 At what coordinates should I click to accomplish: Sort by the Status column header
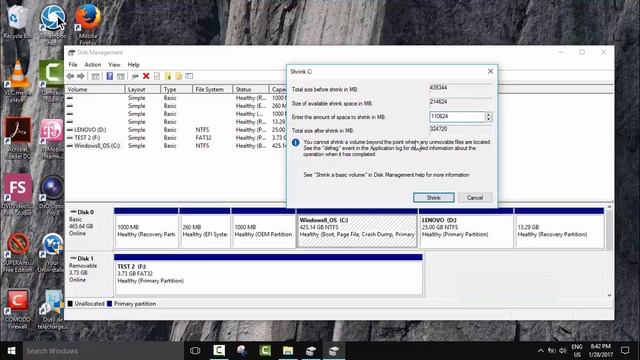251,89
